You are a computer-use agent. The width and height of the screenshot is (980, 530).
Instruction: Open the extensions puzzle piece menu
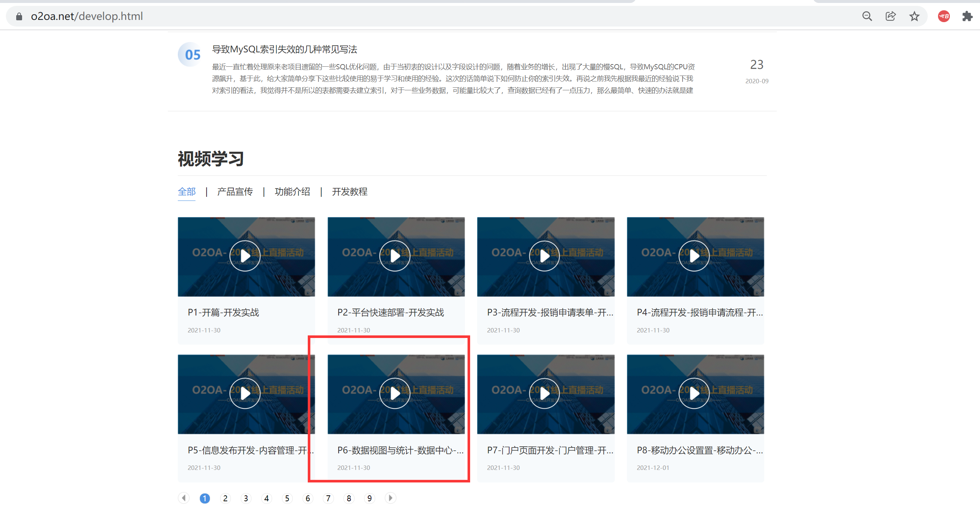[x=967, y=16]
